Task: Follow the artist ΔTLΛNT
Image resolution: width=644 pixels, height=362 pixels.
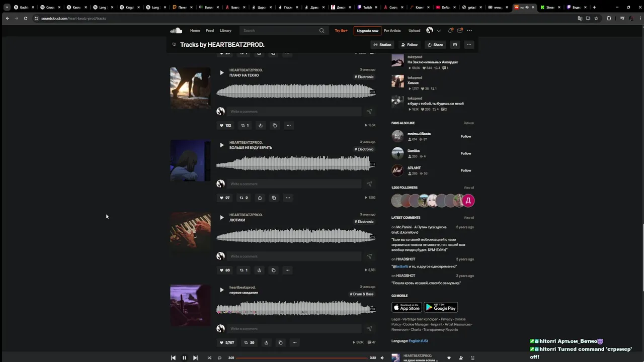Action: click(x=466, y=170)
